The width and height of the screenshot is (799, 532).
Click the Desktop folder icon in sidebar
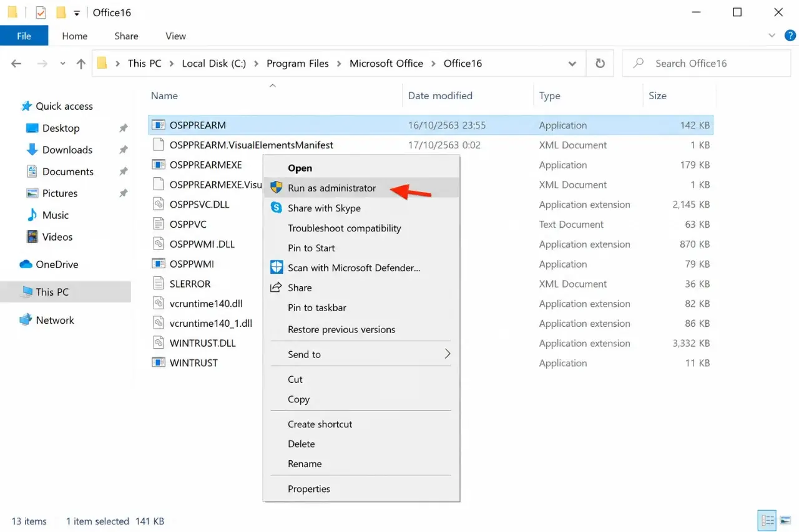click(32, 128)
